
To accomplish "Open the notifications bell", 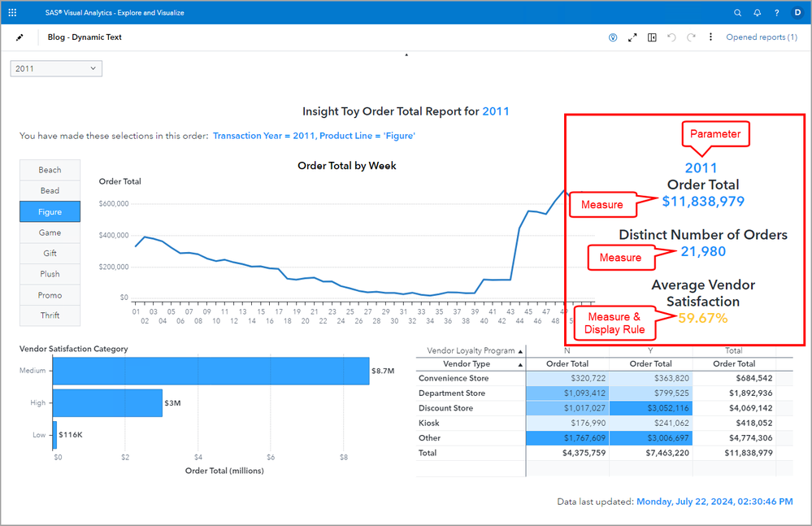I will coord(758,13).
